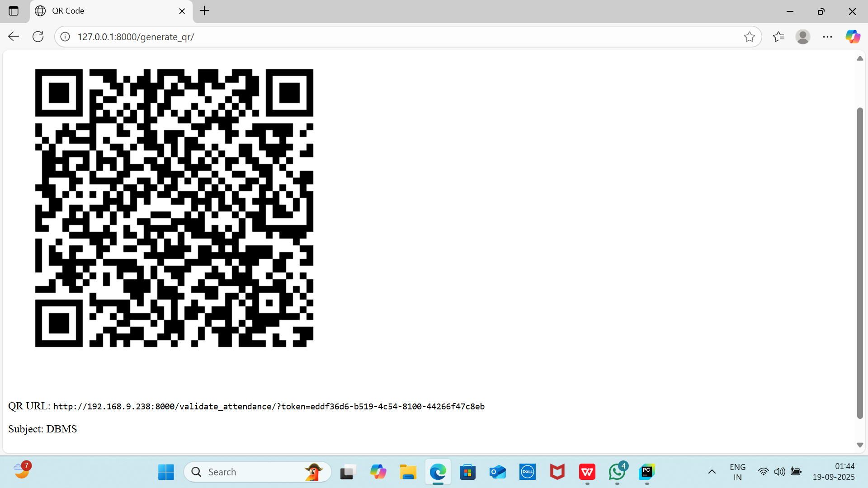Image resolution: width=868 pixels, height=488 pixels.
Task: Open Settings and more menu
Action: point(827,37)
